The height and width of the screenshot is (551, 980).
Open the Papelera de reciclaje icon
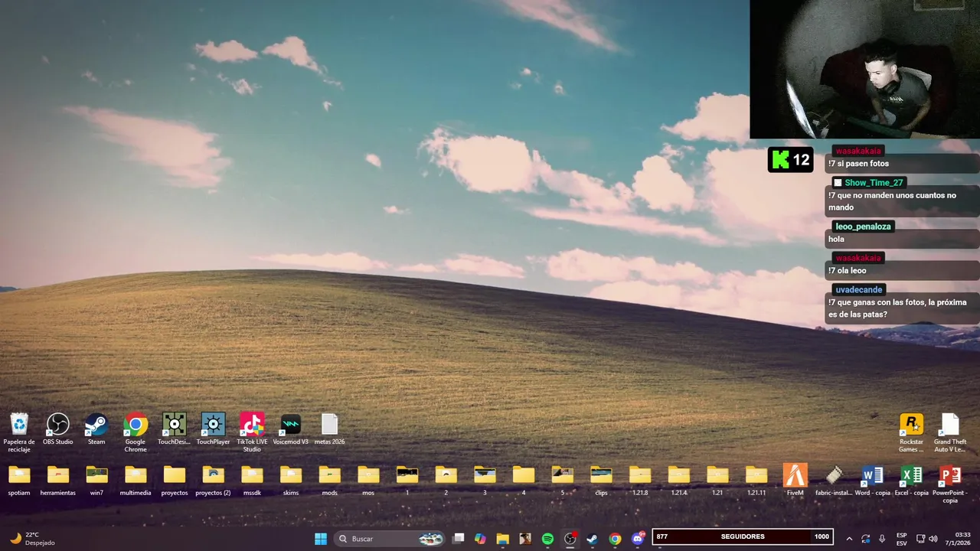[19, 432]
